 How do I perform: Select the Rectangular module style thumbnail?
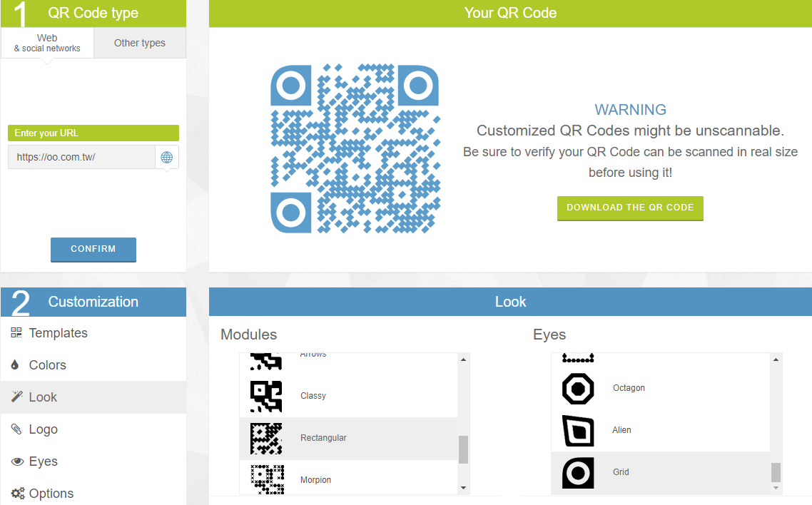[266, 439]
